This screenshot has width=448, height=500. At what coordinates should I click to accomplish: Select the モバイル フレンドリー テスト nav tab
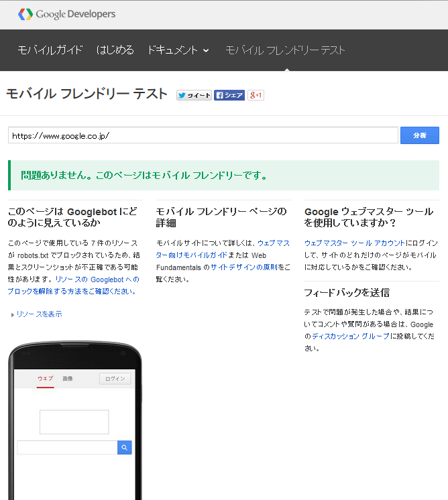click(x=285, y=50)
